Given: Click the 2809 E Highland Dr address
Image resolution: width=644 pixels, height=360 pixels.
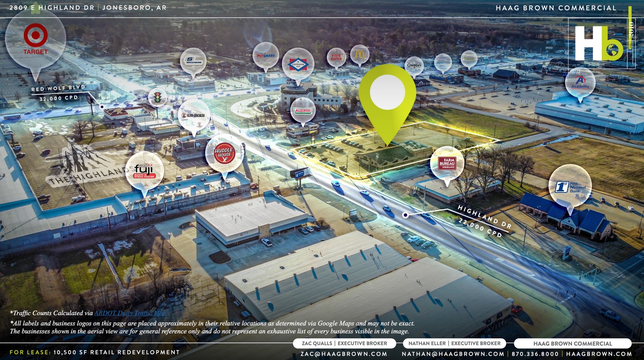Looking at the screenshot, I should [52, 8].
